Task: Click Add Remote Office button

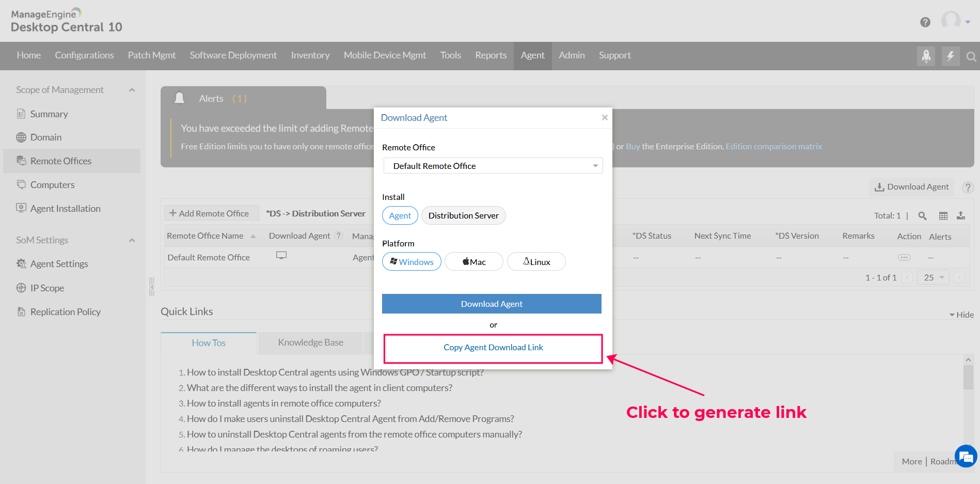Action: click(x=212, y=213)
